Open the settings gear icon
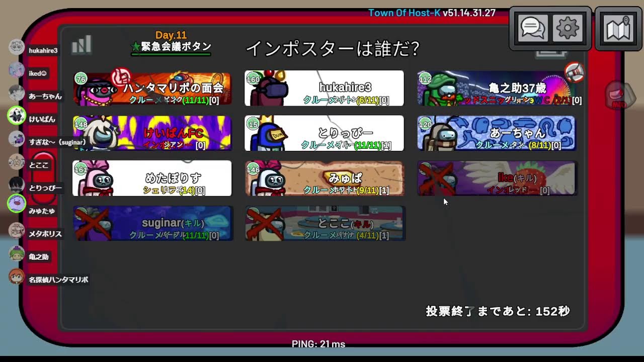 [x=568, y=29]
